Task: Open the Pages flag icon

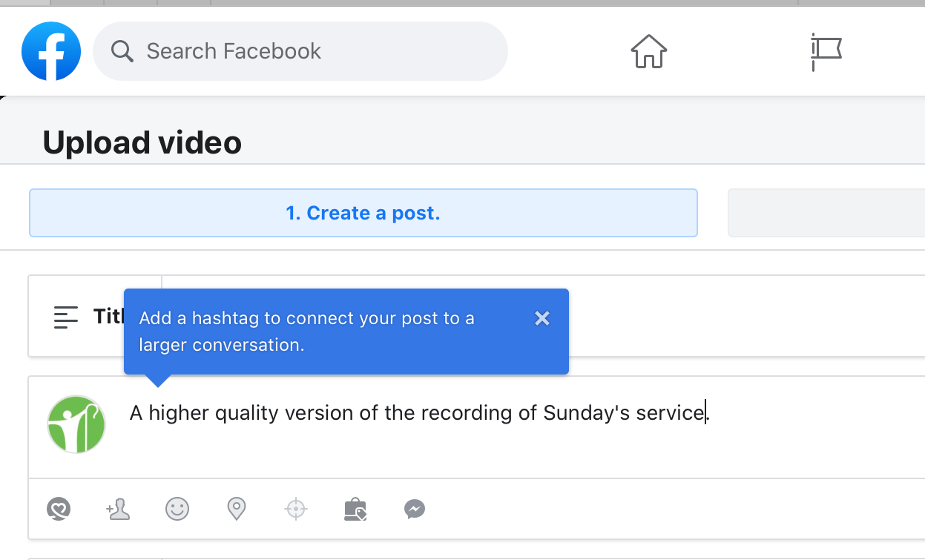Action: [826, 52]
